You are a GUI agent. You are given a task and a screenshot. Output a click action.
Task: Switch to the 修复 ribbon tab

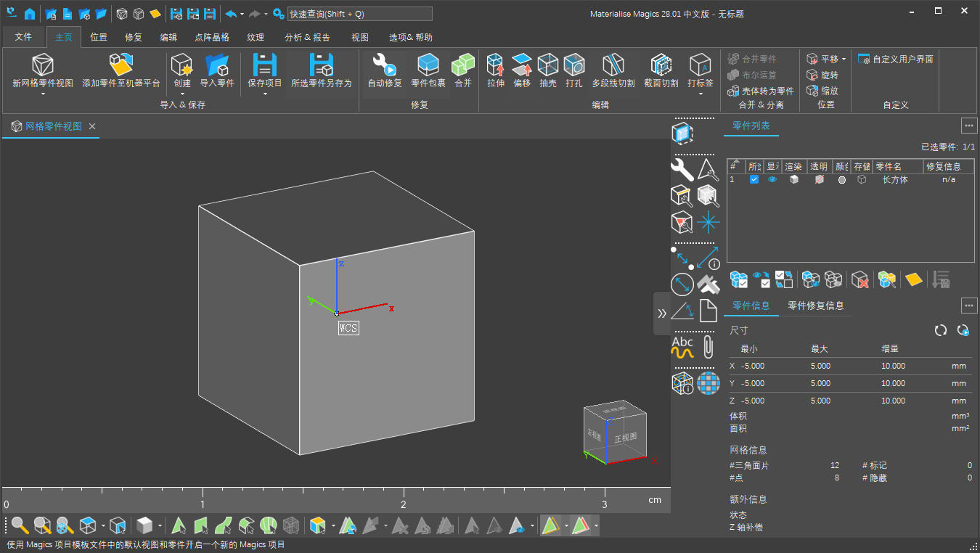[x=134, y=37]
